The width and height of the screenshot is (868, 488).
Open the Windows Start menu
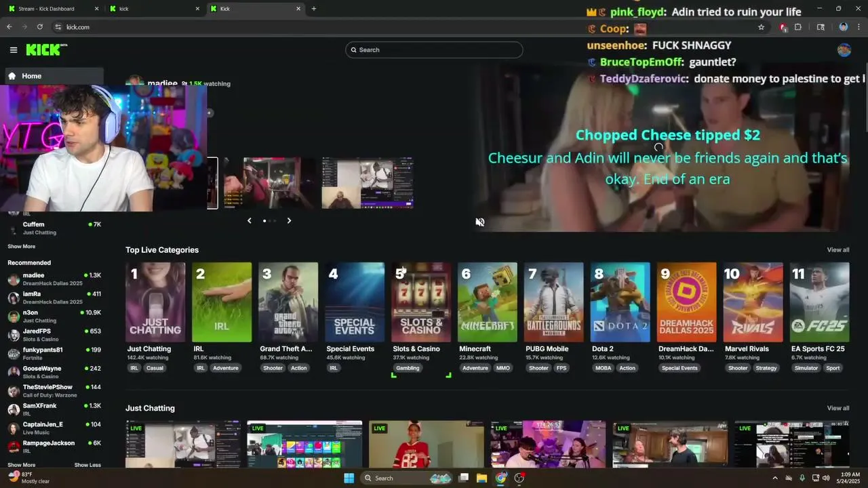click(x=349, y=478)
